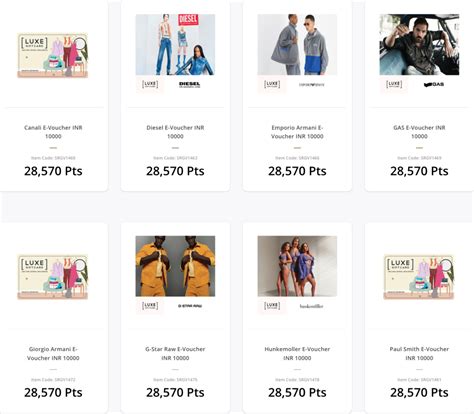This screenshot has width=474, height=414.
Task: Click the 28,570 Pts price on Emporio Armani card
Action: click(297, 171)
